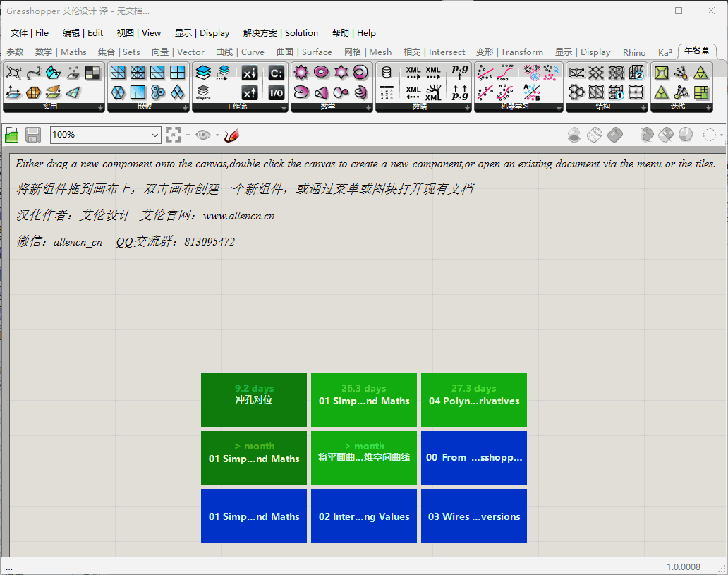This screenshot has width=728, height=575.
Task: Select the database cylinder icon in 数据
Action: coord(387,73)
